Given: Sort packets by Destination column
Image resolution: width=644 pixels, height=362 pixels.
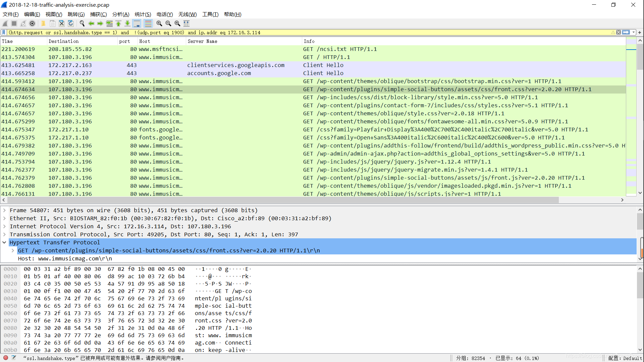Looking at the screenshot, I should 82,41.
